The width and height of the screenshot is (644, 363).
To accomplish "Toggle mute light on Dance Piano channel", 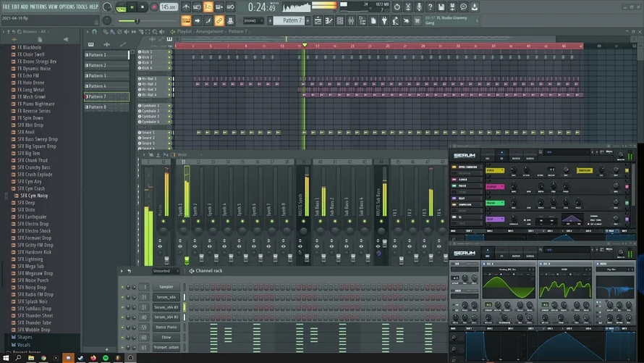I will pyautogui.click(x=123, y=327).
